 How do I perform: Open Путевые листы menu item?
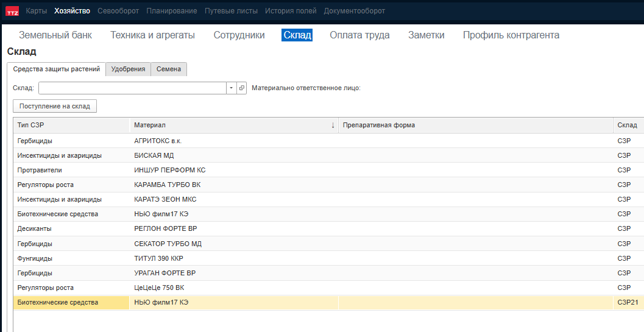tap(231, 11)
